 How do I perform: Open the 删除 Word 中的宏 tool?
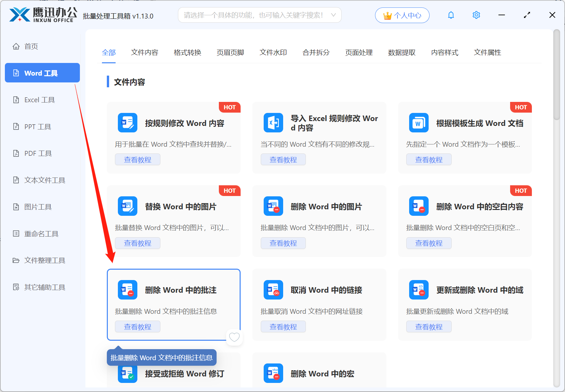click(x=322, y=374)
